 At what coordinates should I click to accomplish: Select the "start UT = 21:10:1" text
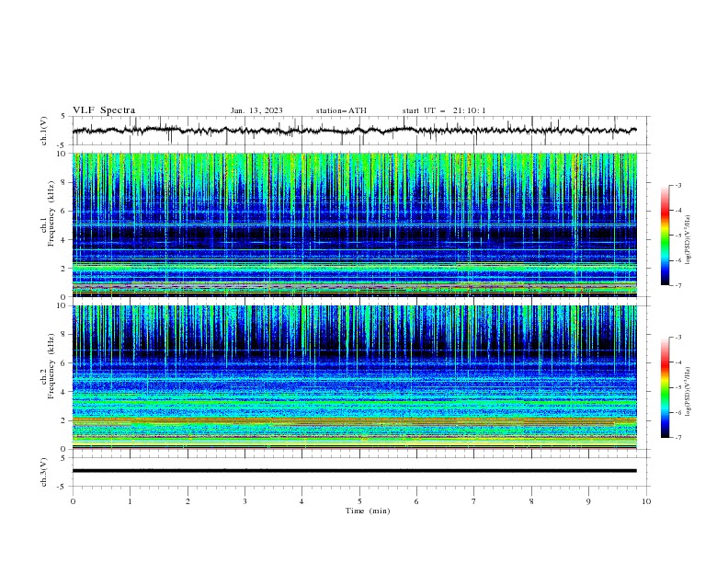pos(444,110)
